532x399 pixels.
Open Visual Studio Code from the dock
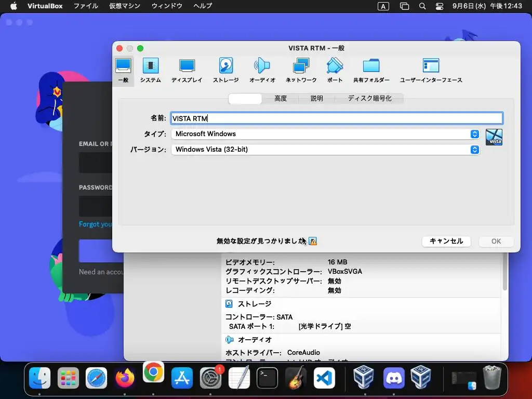tap(324, 378)
